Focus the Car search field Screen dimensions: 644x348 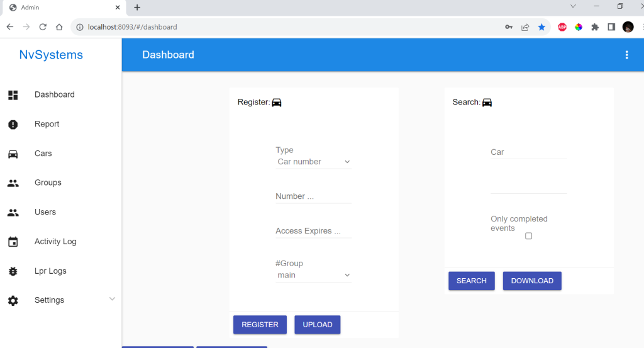coord(528,152)
